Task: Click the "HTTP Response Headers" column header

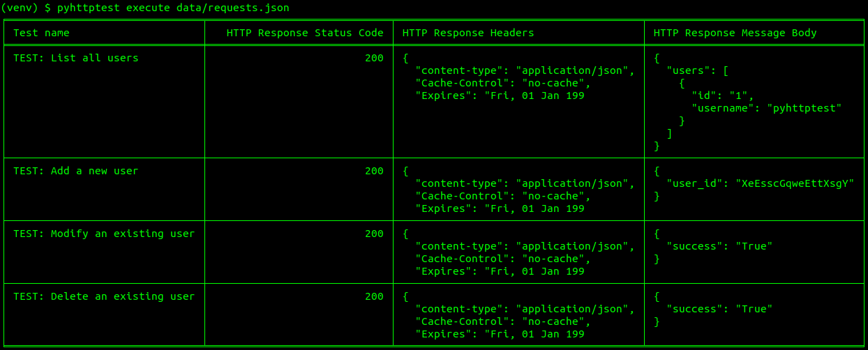Action: pos(468,33)
